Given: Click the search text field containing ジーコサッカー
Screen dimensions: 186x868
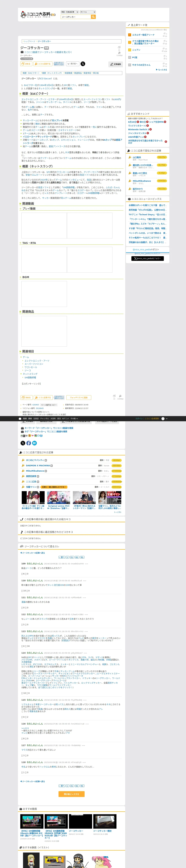Looking at the screenshot, I should [x=76, y=17].
